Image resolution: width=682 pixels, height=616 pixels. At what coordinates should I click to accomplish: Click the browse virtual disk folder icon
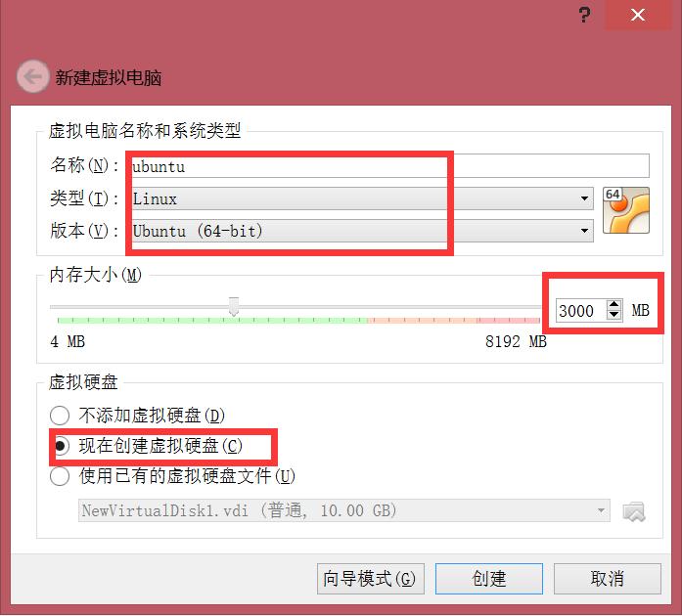(634, 511)
